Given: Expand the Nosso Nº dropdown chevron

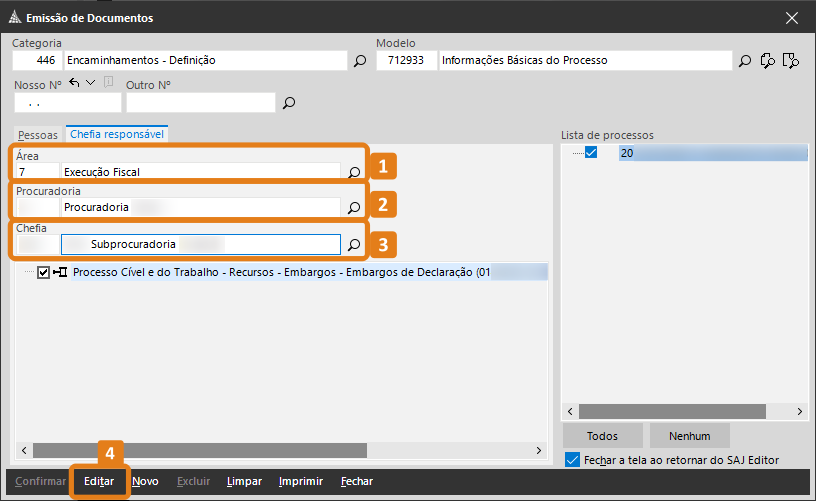Looking at the screenshot, I should click(x=91, y=83).
